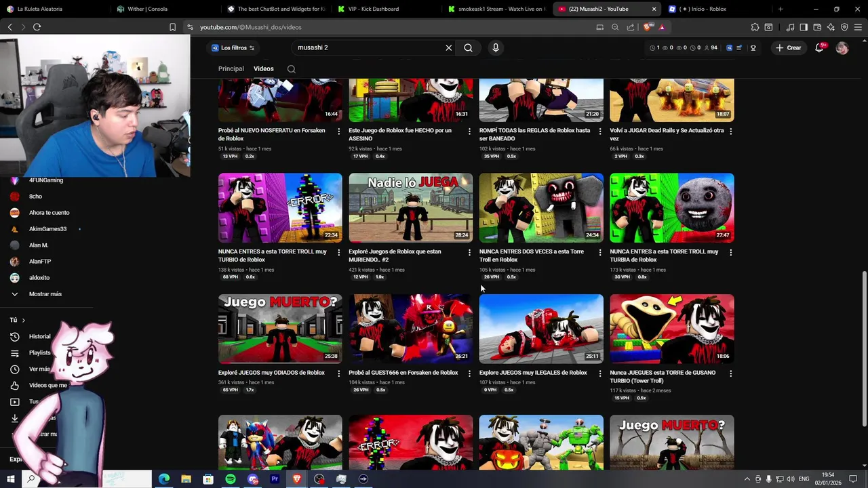This screenshot has height=488, width=868.
Task: Open the Brave Wallet icon
Action: pos(817,27)
